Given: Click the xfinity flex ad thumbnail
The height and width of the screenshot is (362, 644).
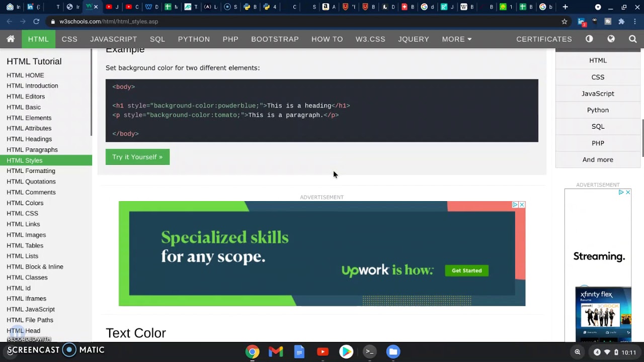Looking at the screenshot, I should click(603, 314).
